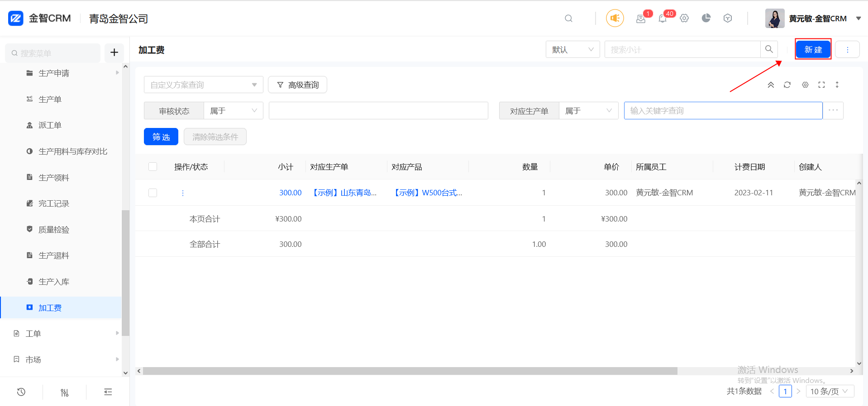This screenshot has width=868, height=406.
Task: Click the blue 筛选 button
Action: coord(161,137)
